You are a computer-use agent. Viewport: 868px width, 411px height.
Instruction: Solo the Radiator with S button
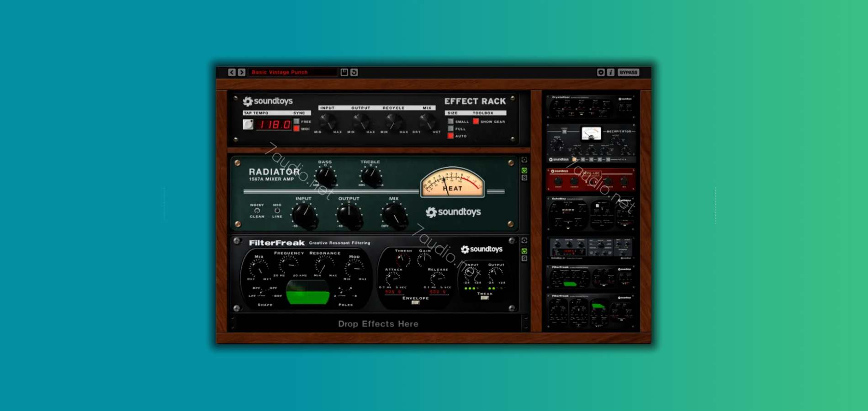coord(524,178)
